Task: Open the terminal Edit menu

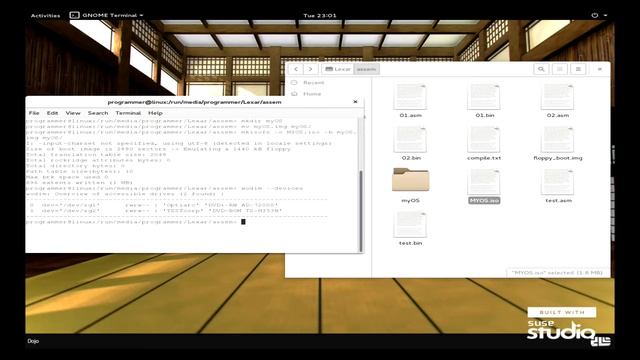Action: pos(52,113)
